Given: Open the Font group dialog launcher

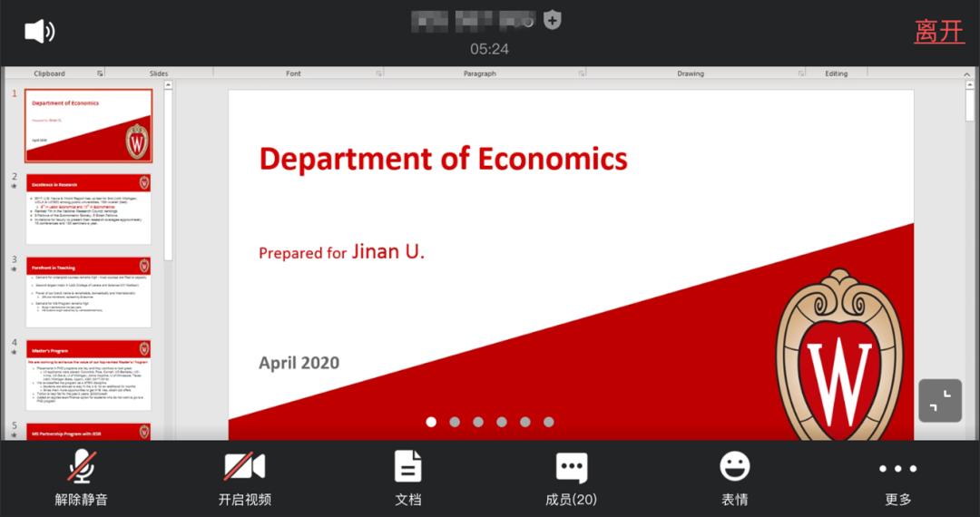Looking at the screenshot, I should (378, 73).
